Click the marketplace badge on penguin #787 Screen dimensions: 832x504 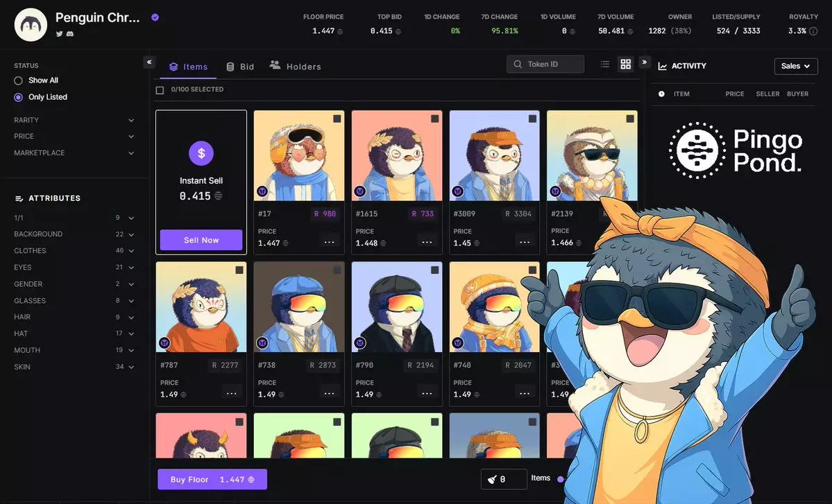(164, 343)
